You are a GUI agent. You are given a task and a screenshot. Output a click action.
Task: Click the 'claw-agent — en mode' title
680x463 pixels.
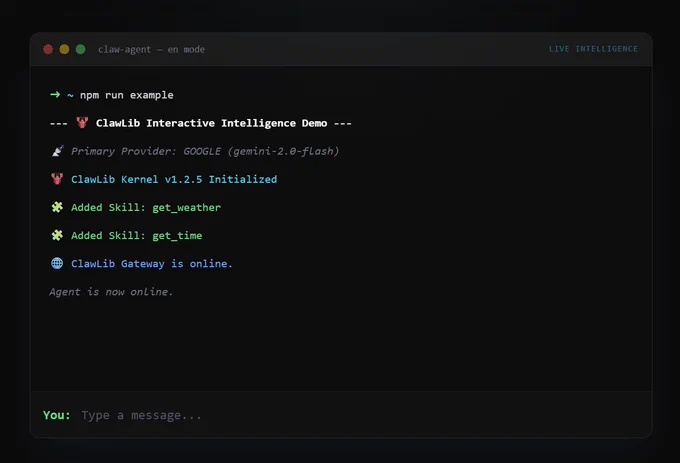(x=151, y=49)
